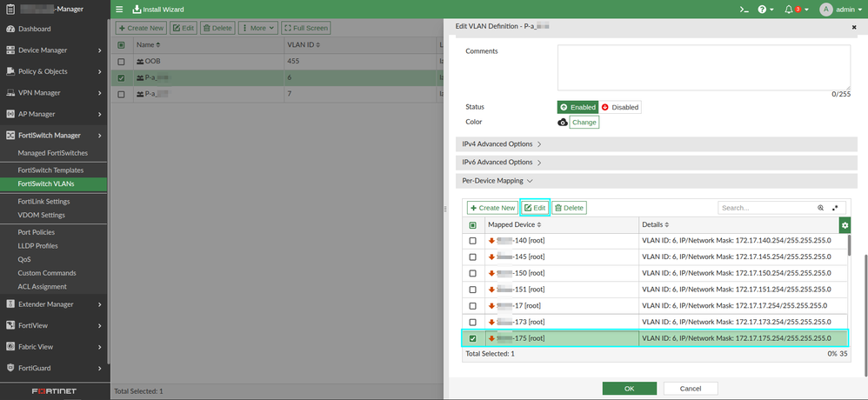Cancel the Edit VLAN Definition dialog
Viewport: 868px width, 400px height.
[x=691, y=389]
